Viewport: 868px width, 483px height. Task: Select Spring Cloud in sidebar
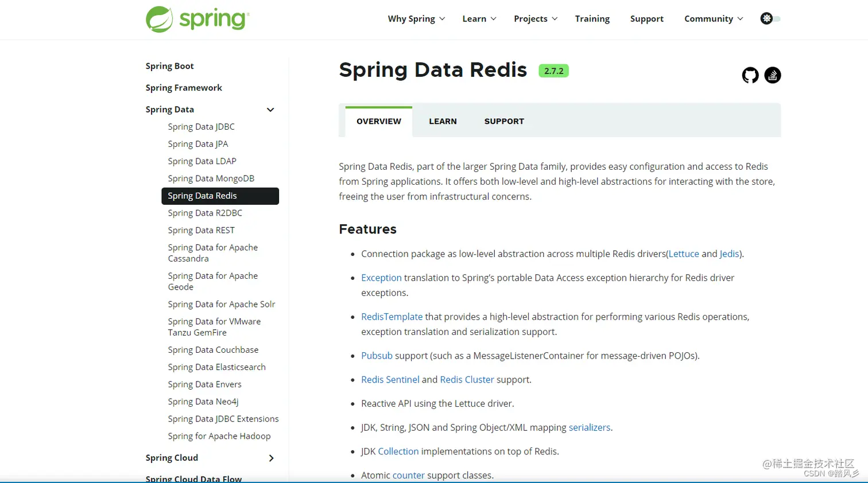click(172, 458)
